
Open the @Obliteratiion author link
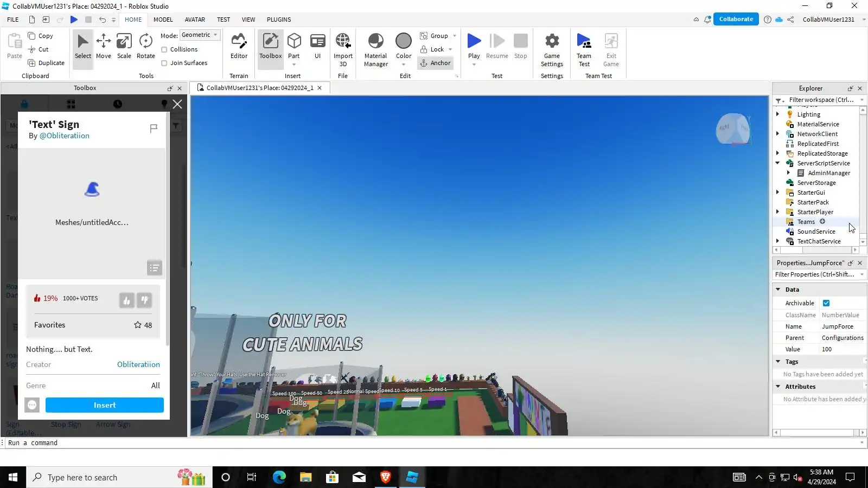point(65,136)
